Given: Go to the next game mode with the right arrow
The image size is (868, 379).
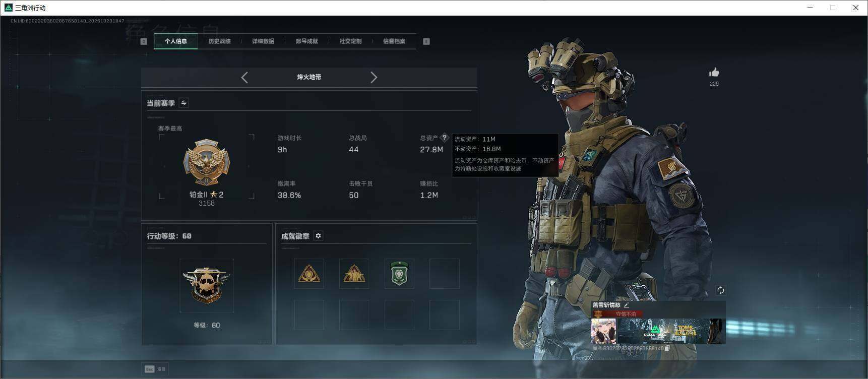Looking at the screenshot, I should [x=374, y=77].
